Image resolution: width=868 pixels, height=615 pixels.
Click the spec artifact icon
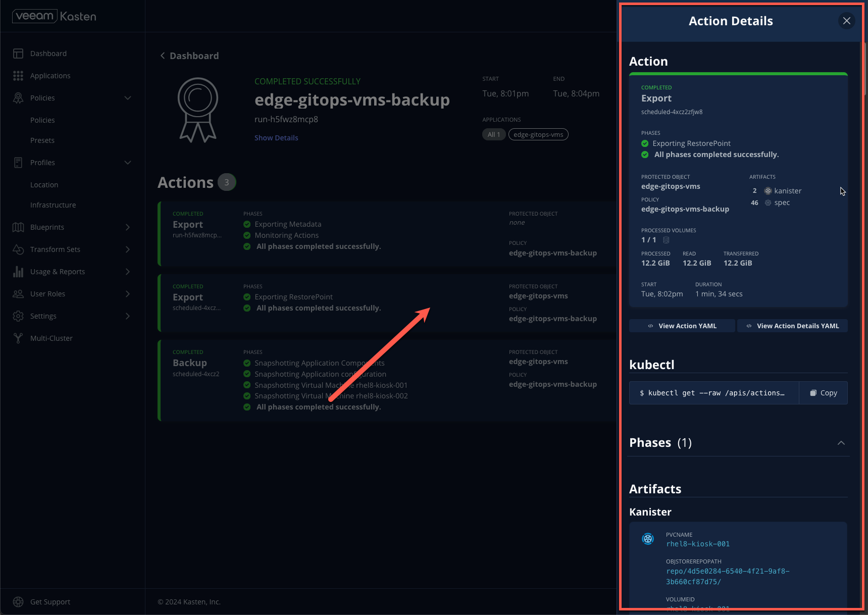[x=768, y=202]
